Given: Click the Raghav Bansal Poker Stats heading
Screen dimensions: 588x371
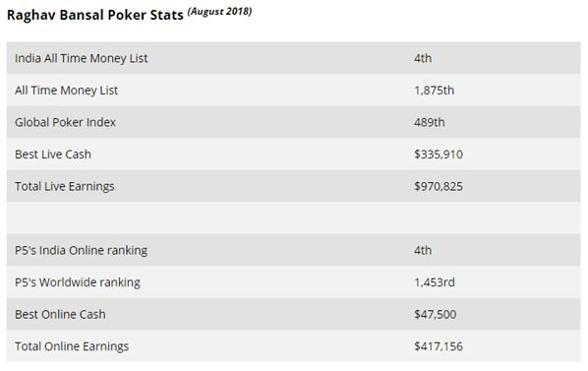Looking at the screenshot, I should tap(95, 16).
